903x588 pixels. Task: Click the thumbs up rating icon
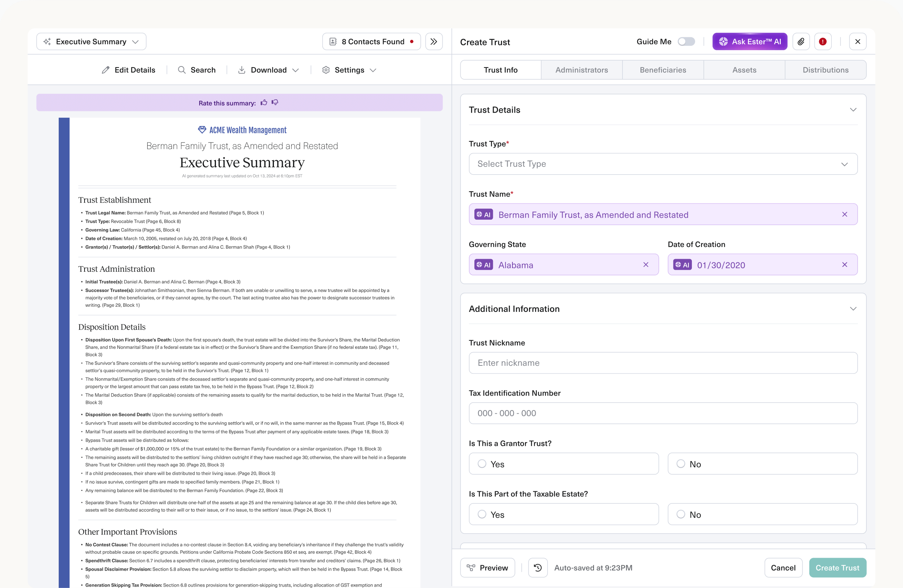[264, 102]
